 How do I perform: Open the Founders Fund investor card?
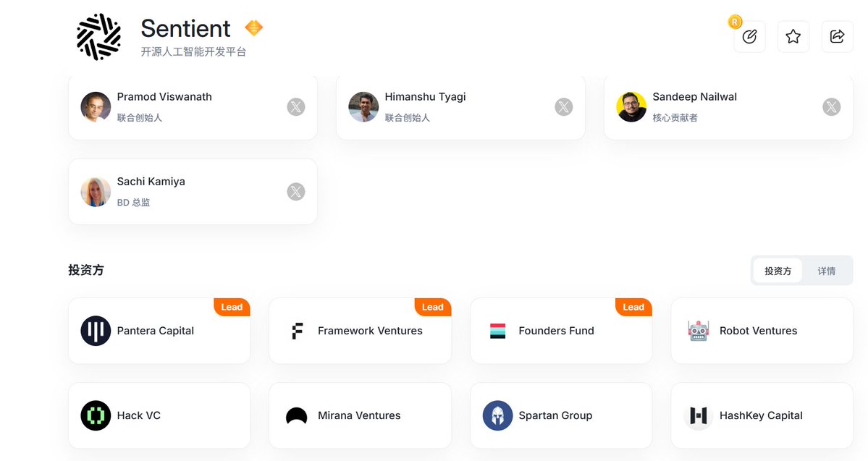[x=561, y=331]
